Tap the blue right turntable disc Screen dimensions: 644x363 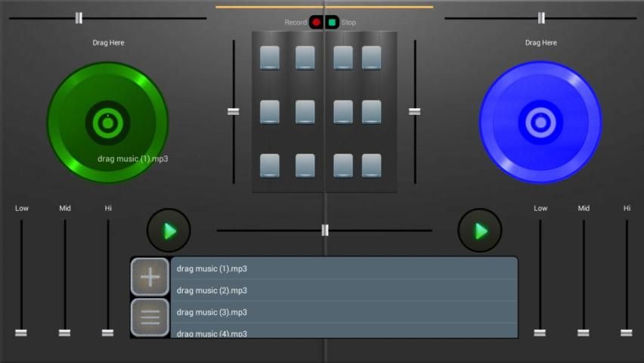540,122
